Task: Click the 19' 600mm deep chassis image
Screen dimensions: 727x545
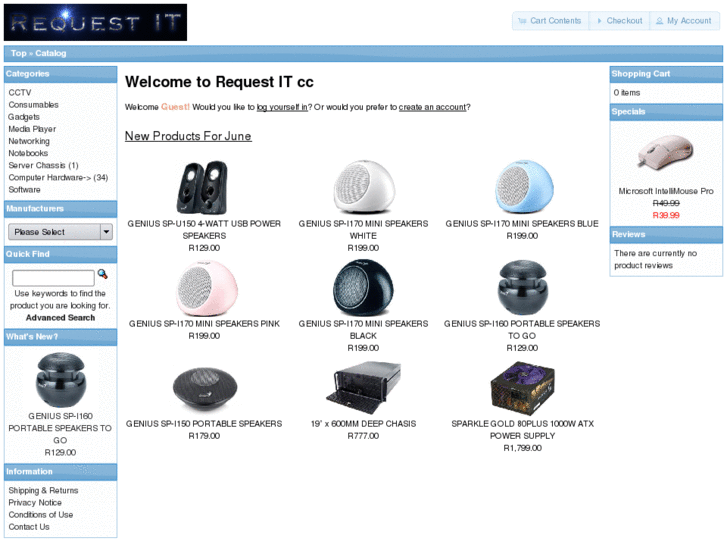Action: [x=364, y=388]
